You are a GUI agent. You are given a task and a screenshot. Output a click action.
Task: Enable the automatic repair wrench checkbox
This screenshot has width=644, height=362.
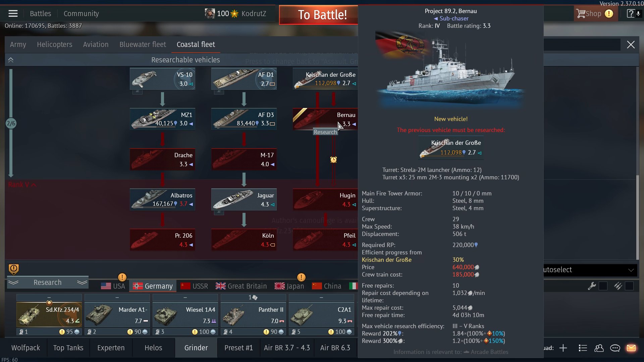[603, 286]
